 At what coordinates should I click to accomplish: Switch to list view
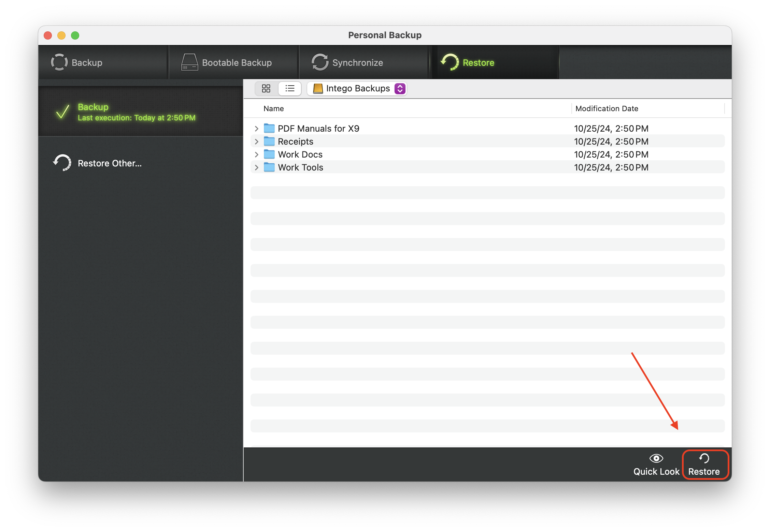(x=290, y=89)
